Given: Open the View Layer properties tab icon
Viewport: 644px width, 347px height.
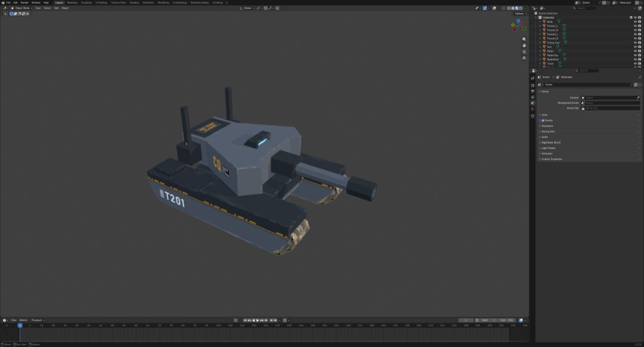Looking at the screenshot, I should (x=532, y=97).
